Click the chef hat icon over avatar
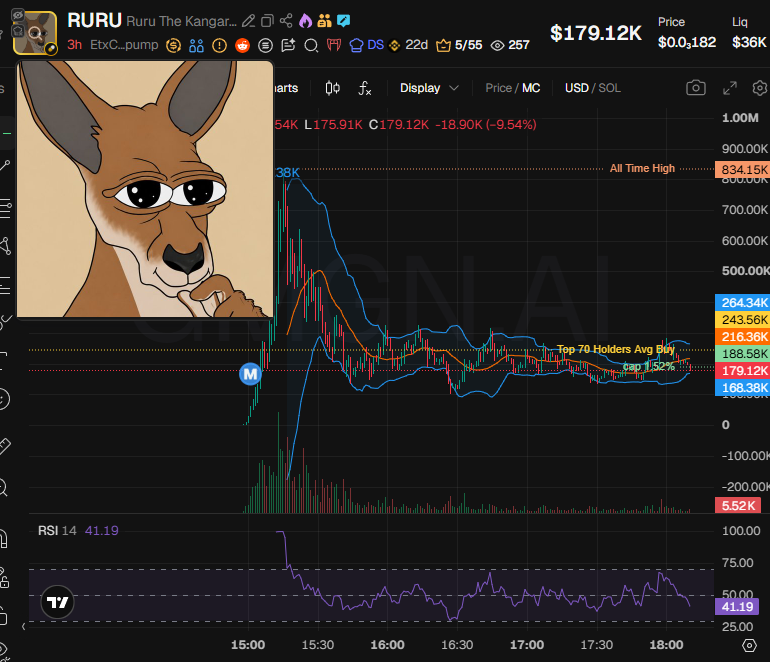 pos(18,30)
